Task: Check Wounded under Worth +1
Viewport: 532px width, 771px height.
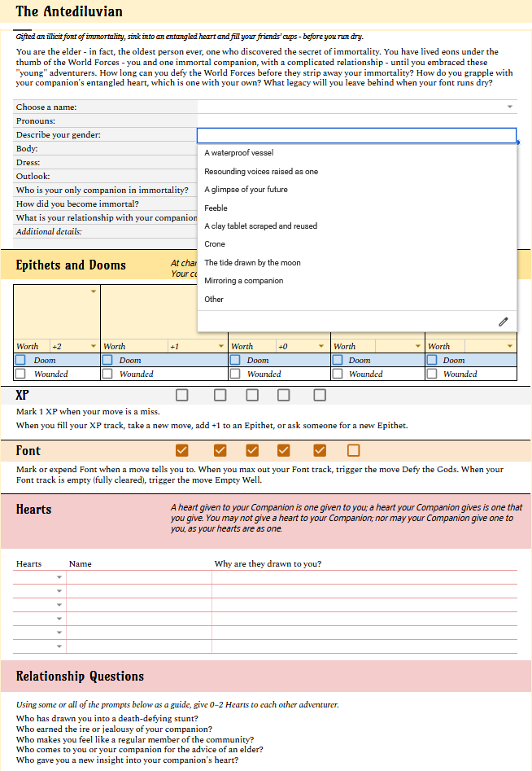Action: coord(107,374)
